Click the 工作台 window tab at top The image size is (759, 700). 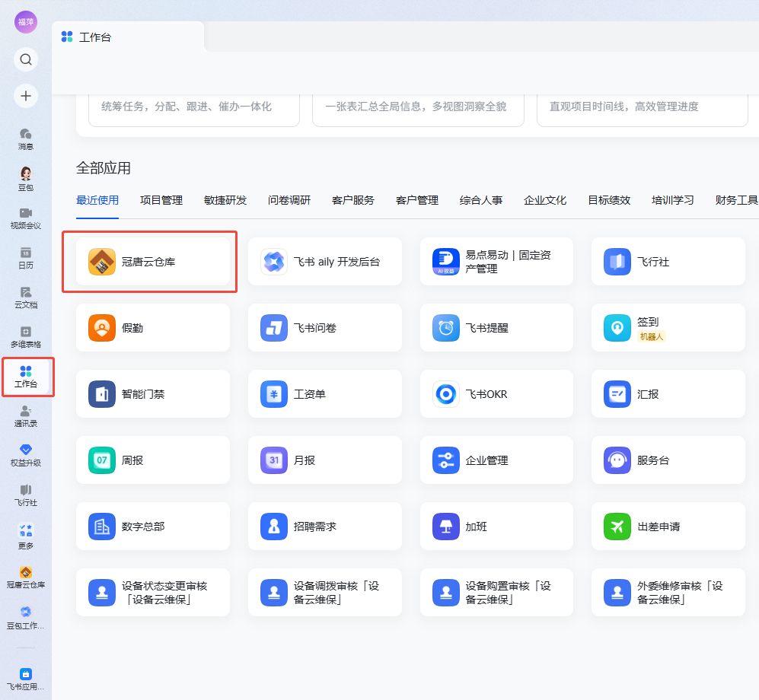(128, 37)
